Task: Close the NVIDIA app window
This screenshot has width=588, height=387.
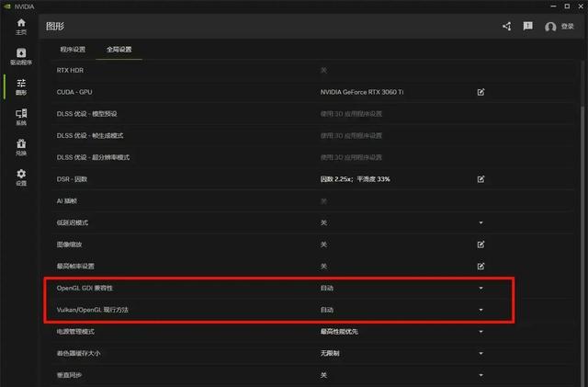Action: [x=581, y=6]
